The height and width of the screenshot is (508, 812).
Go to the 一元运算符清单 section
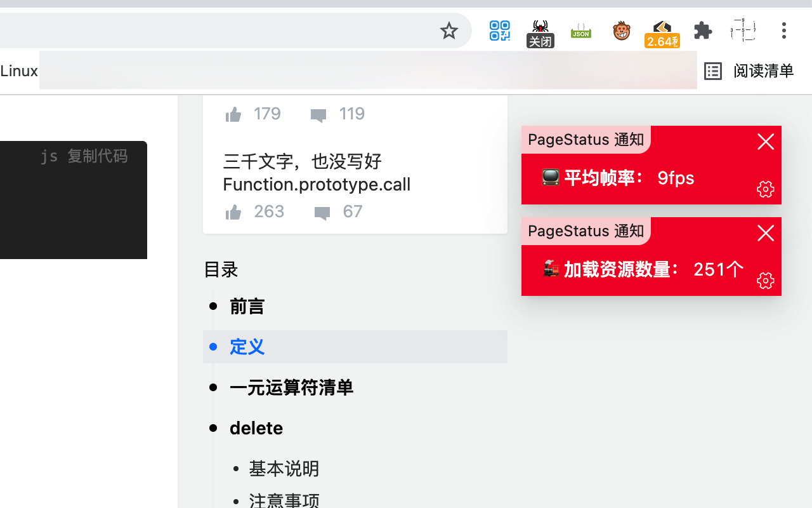tap(291, 388)
